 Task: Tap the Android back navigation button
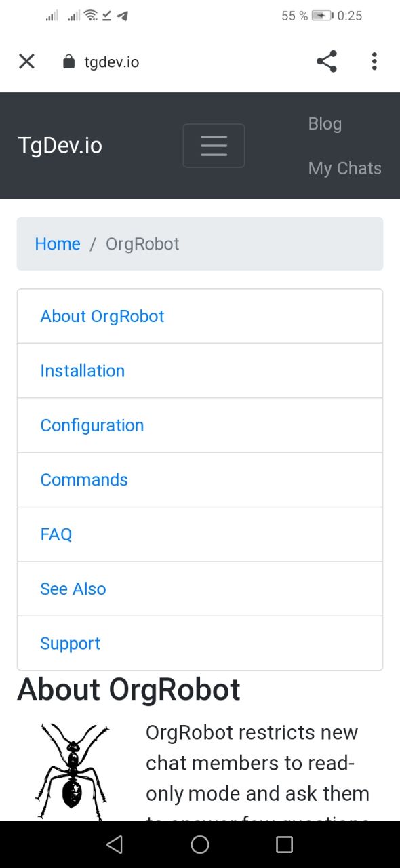(x=115, y=844)
